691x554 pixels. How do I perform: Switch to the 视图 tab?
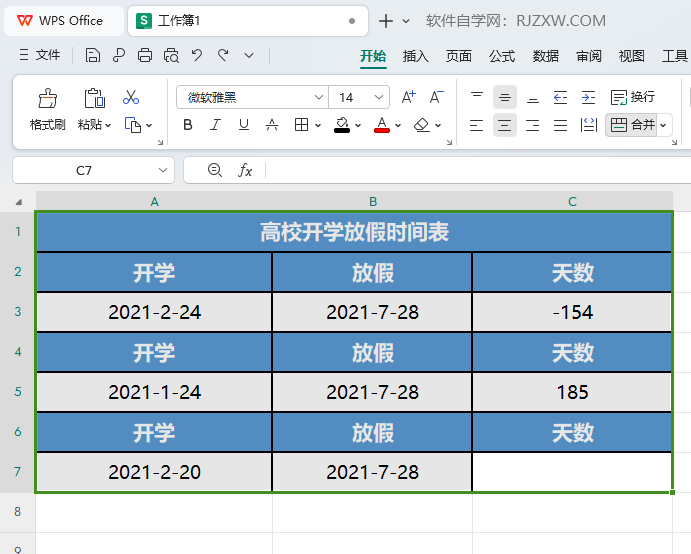coord(631,56)
